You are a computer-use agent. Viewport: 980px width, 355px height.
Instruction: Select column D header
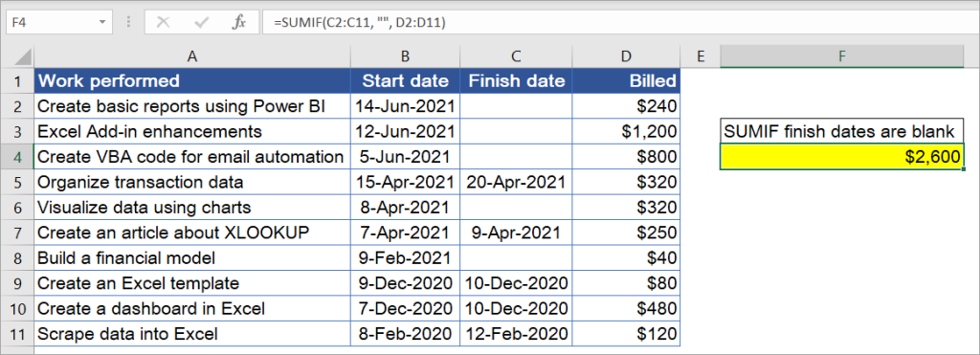[x=626, y=56]
